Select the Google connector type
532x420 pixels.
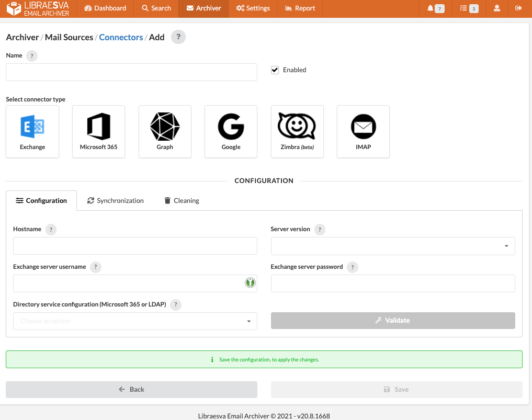(231, 132)
